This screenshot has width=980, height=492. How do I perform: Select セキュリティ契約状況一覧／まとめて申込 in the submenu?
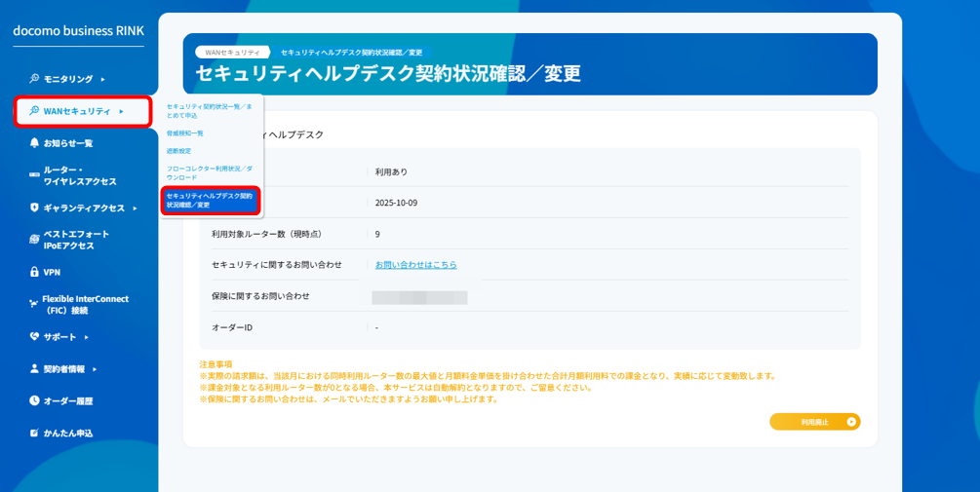pos(209,110)
